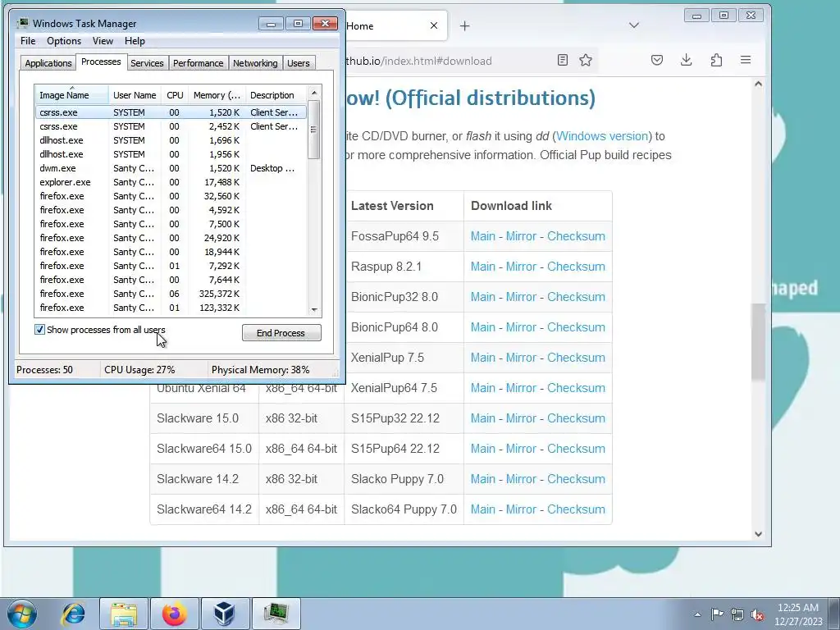Switch to Firefox via its taskbar icon
Image resolution: width=840 pixels, height=630 pixels.
(175, 614)
